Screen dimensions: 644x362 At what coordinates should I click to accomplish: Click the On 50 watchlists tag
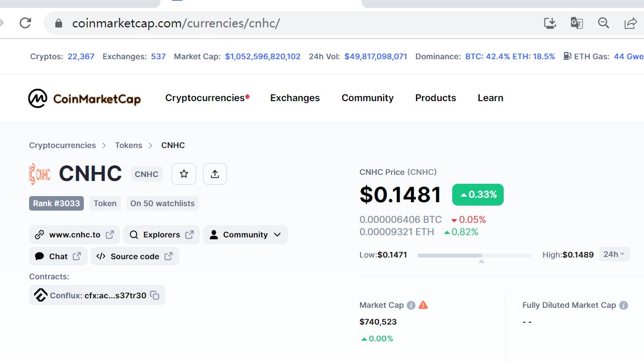pos(162,203)
